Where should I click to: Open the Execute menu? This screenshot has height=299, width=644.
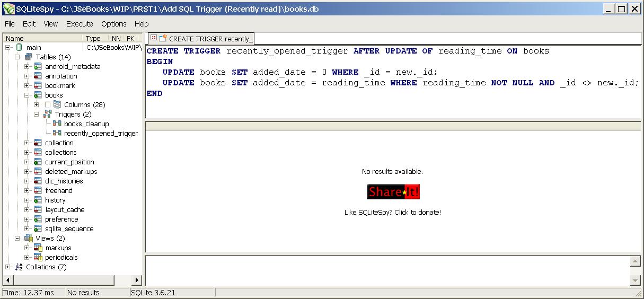click(80, 24)
